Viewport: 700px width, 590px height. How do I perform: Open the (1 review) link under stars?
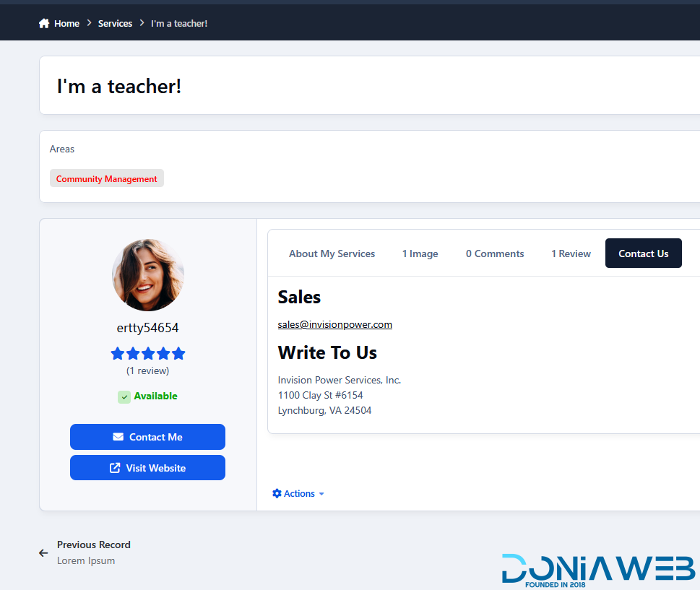[148, 370]
